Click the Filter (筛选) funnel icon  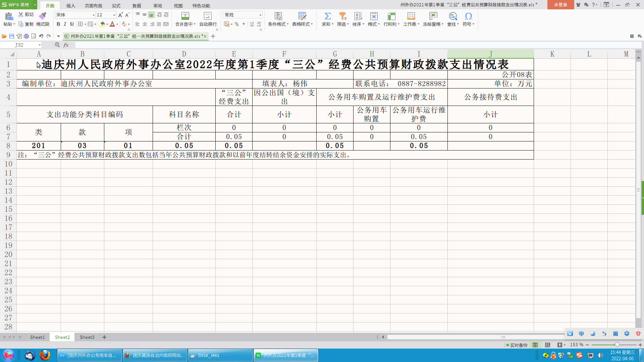342,16
